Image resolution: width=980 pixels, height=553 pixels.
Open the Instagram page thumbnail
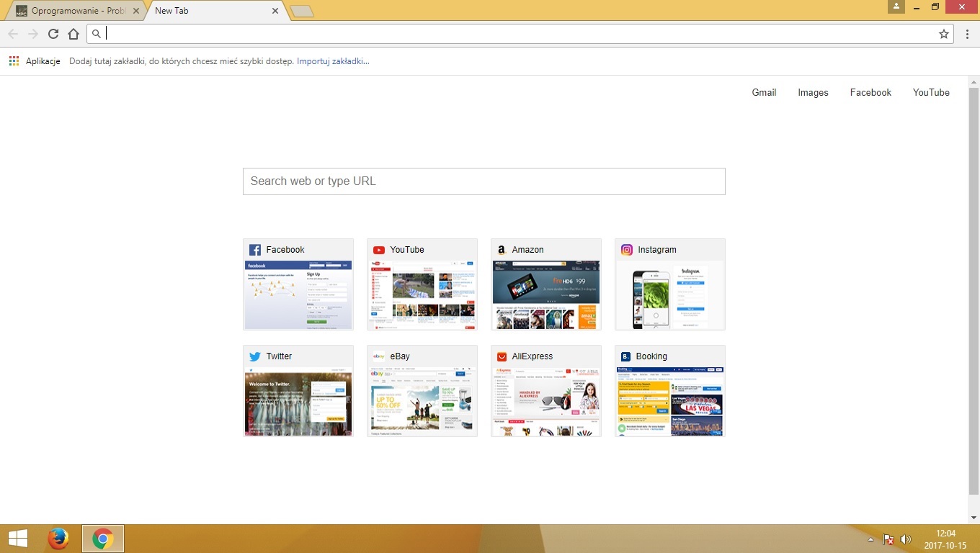click(x=670, y=295)
